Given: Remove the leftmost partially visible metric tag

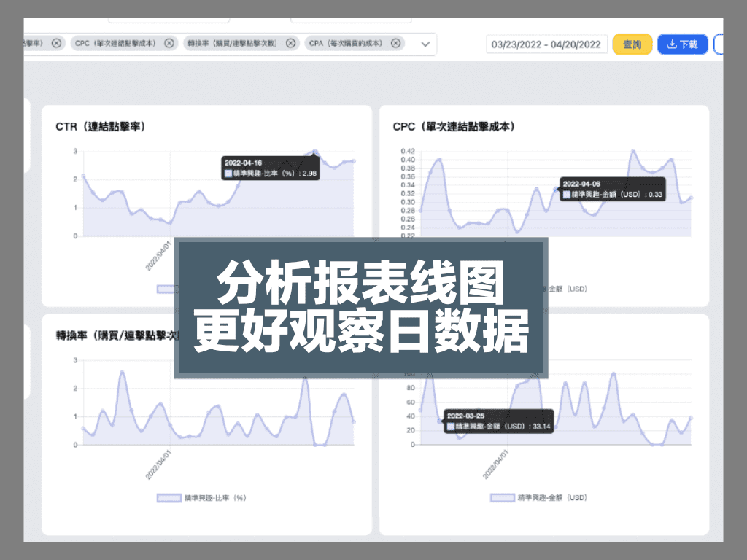Looking at the screenshot, I should coord(57,44).
